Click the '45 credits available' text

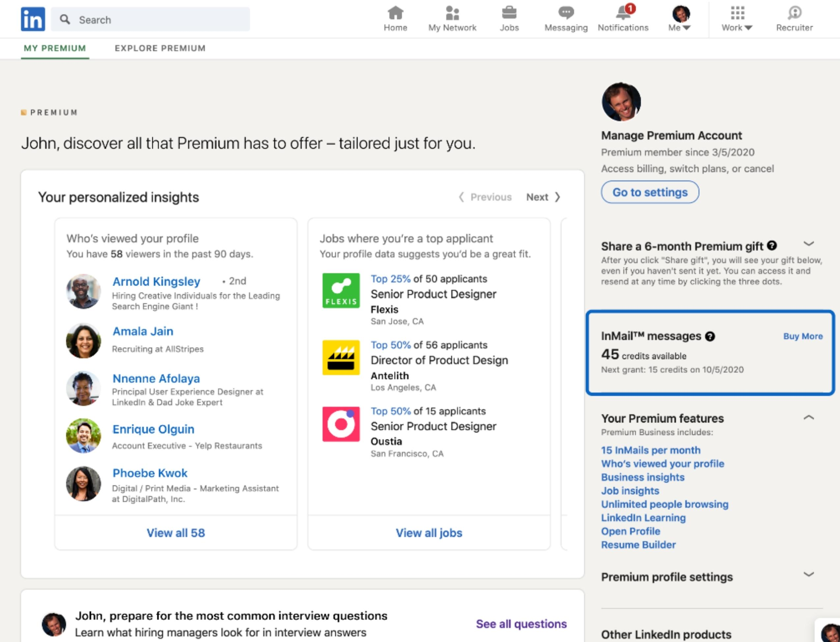[x=644, y=355]
